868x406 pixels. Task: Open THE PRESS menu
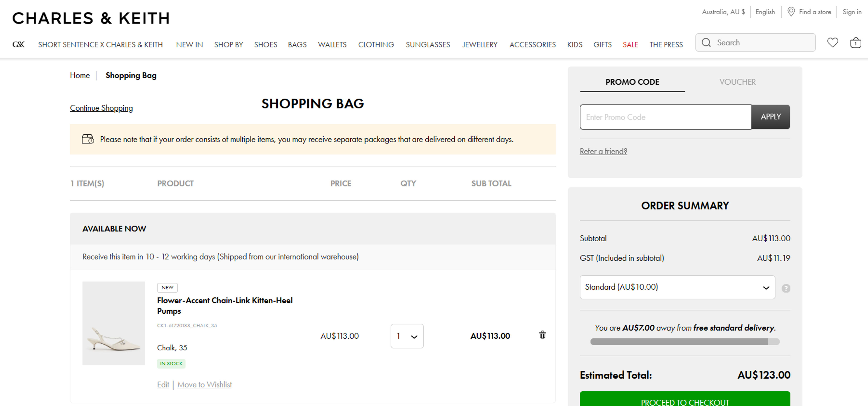click(666, 44)
